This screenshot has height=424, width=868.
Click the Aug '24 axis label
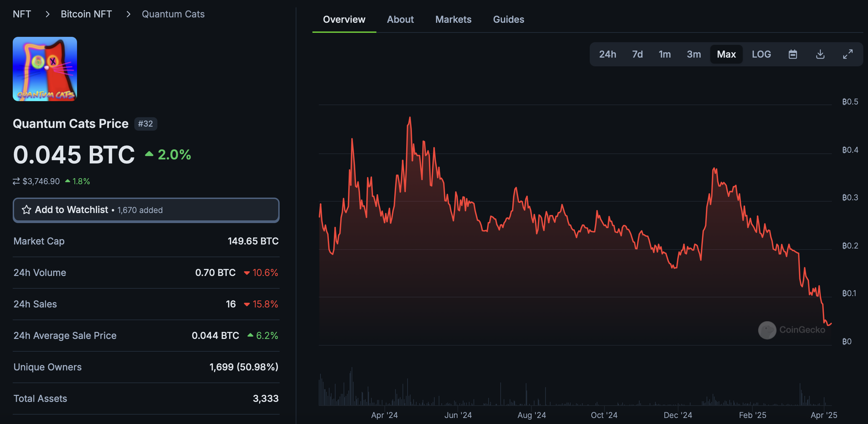pyautogui.click(x=532, y=415)
